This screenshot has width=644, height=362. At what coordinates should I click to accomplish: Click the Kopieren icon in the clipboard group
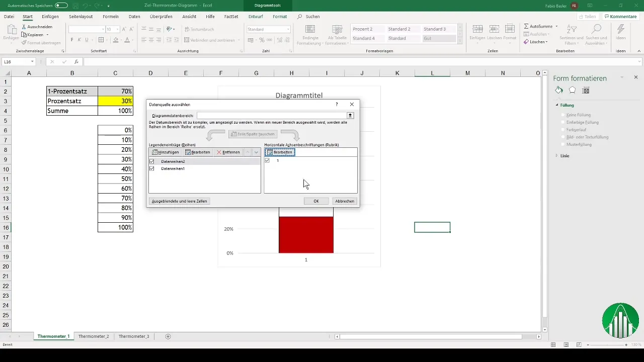point(24,35)
